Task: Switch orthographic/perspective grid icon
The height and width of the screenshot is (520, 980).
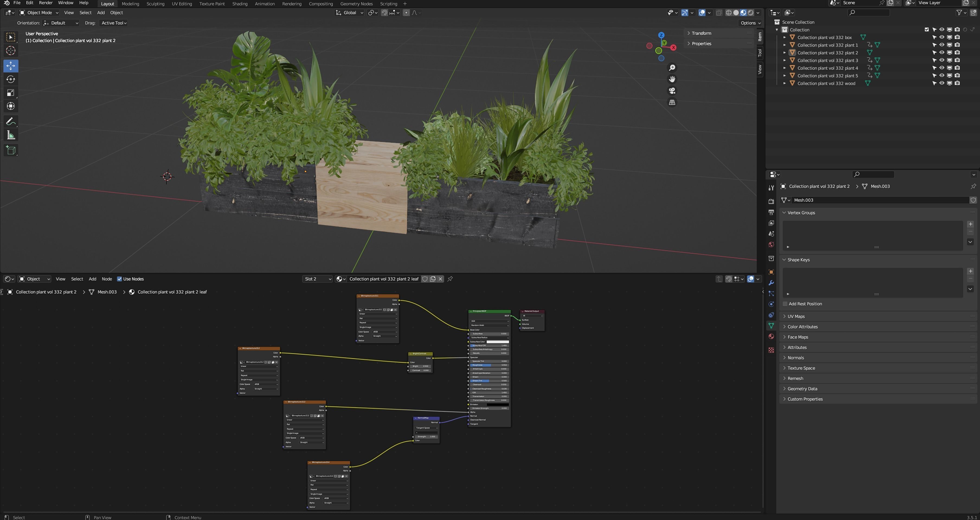Action: coord(672,102)
